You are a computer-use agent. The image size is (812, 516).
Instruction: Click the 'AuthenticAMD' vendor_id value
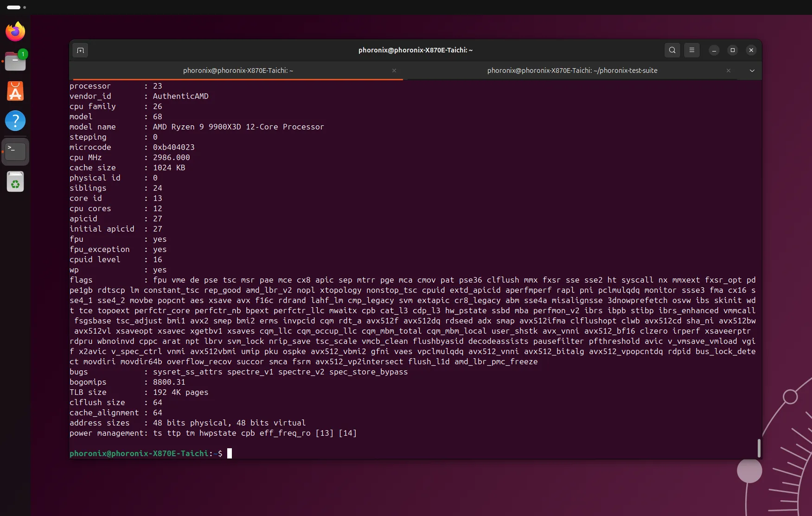click(x=181, y=96)
